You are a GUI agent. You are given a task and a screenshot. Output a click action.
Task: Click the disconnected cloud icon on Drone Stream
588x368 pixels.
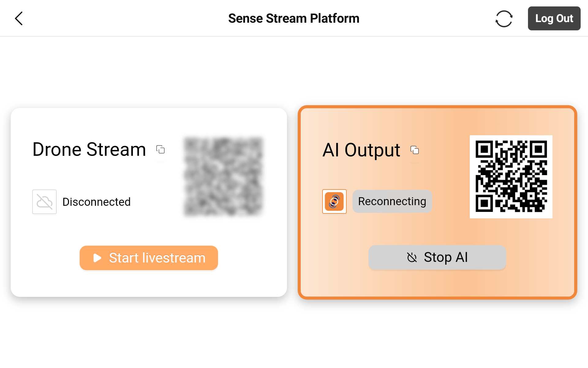pos(44,201)
